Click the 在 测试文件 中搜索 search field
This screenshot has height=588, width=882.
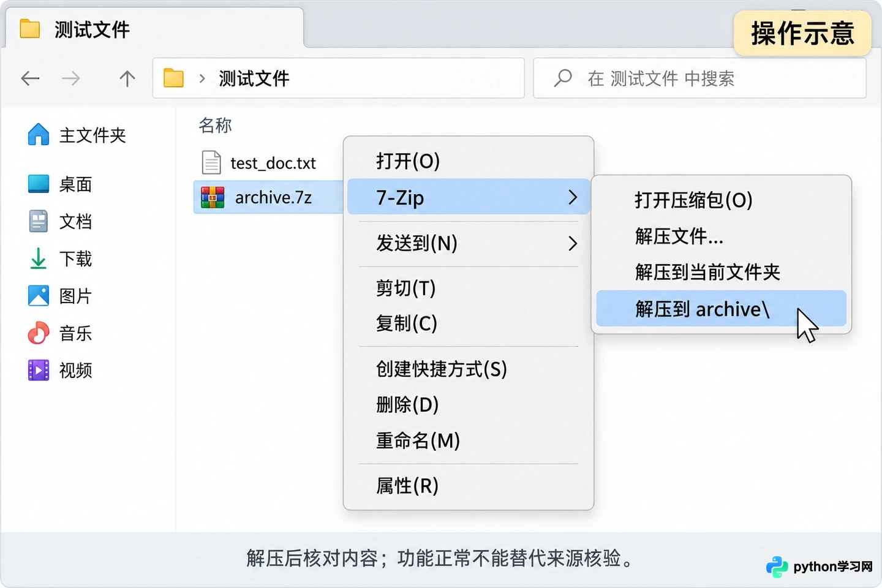pyautogui.click(x=699, y=78)
